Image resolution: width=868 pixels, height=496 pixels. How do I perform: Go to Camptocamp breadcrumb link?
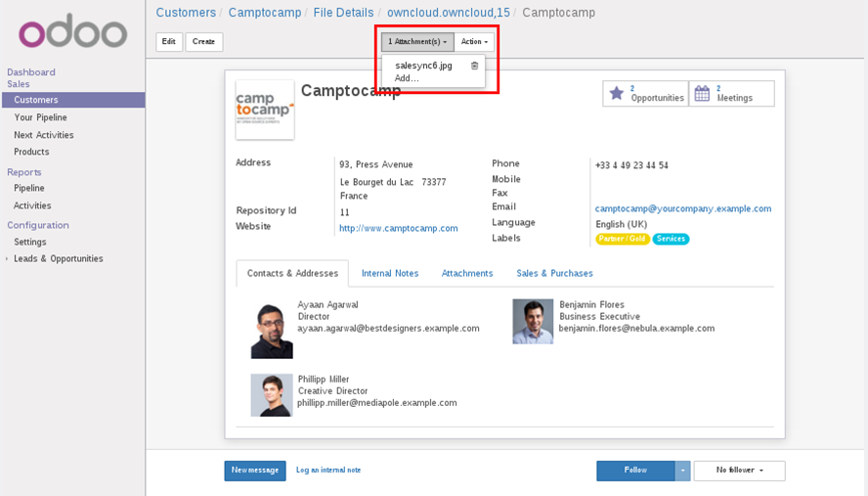[265, 13]
